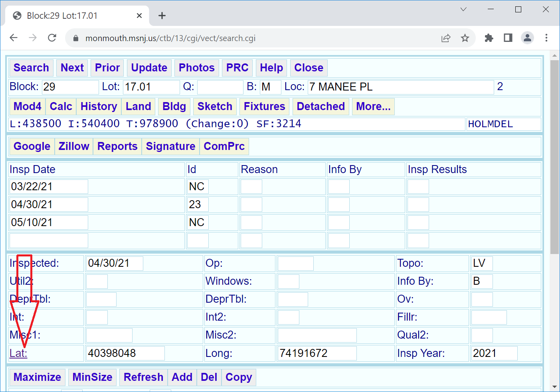Click the browser forward arrow
The image size is (560, 392).
33,38
